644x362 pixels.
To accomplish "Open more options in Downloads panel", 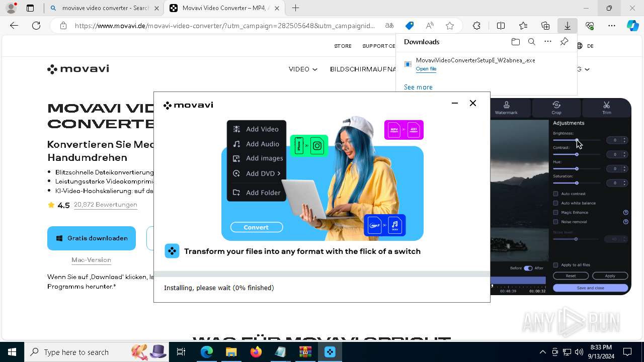I will [x=548, y=42].
